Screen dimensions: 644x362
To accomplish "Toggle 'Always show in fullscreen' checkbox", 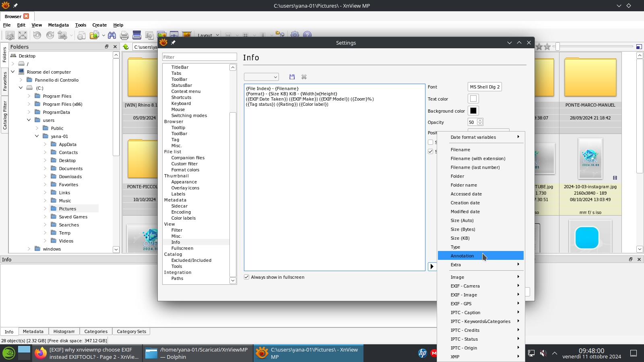I will [247, 277].
